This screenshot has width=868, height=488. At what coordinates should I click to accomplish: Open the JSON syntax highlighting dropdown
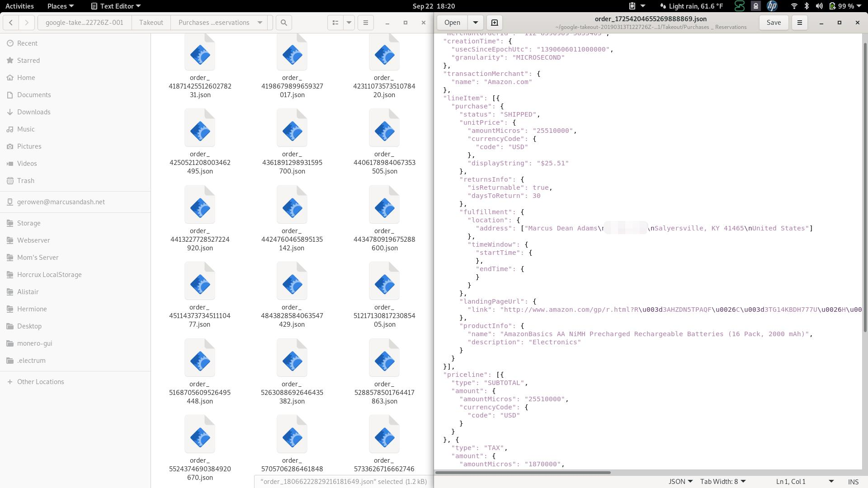(x=680, y=481)
